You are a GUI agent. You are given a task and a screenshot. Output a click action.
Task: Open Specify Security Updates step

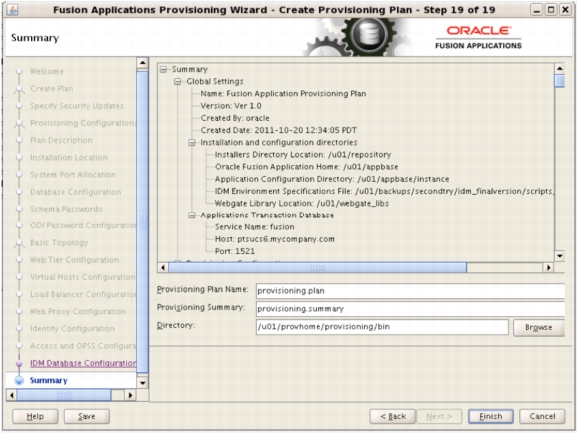point(77,106)
